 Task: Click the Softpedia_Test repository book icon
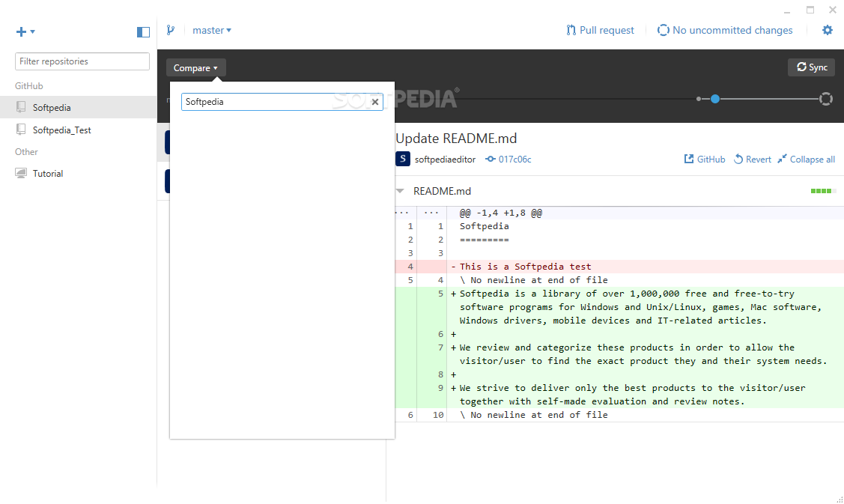pyautogui.click(x=21, y=130)
